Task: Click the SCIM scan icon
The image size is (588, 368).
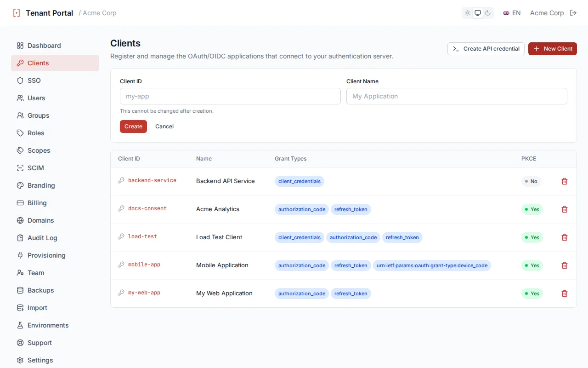Action: [x=20, y=168]
